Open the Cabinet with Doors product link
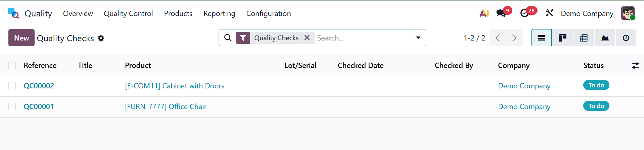644x150 pixels. point(175,86)
